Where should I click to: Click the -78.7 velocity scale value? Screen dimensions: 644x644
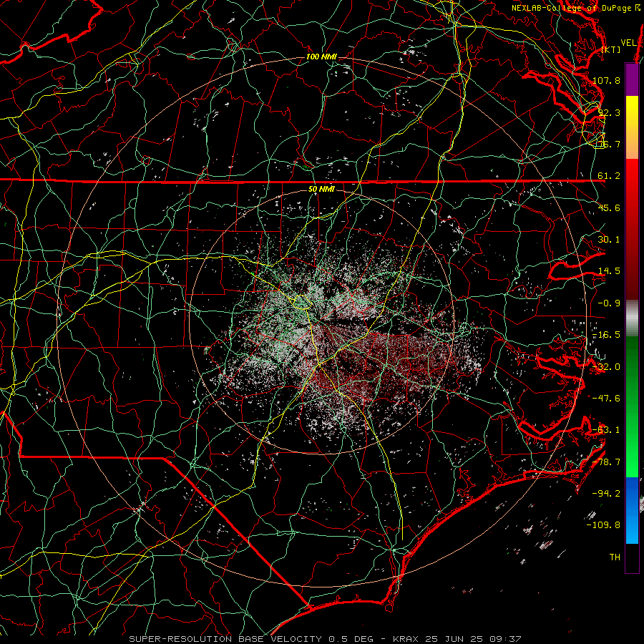coord(606,462)
